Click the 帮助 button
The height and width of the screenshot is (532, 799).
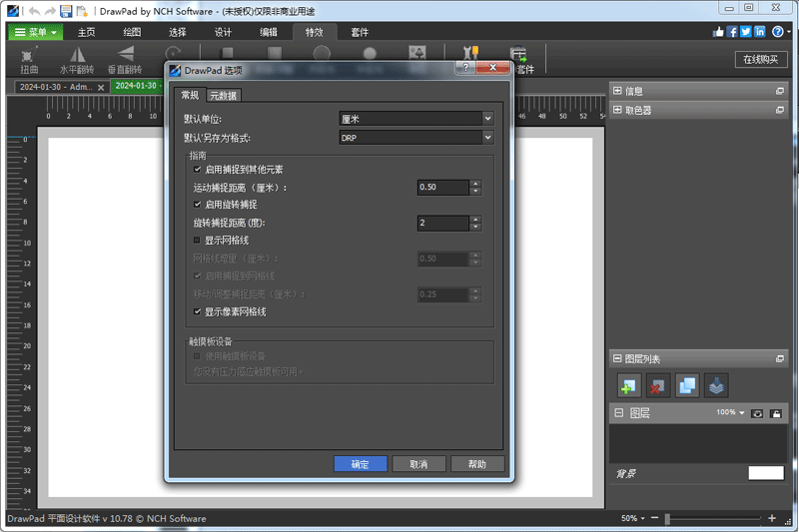pos(477,464)
